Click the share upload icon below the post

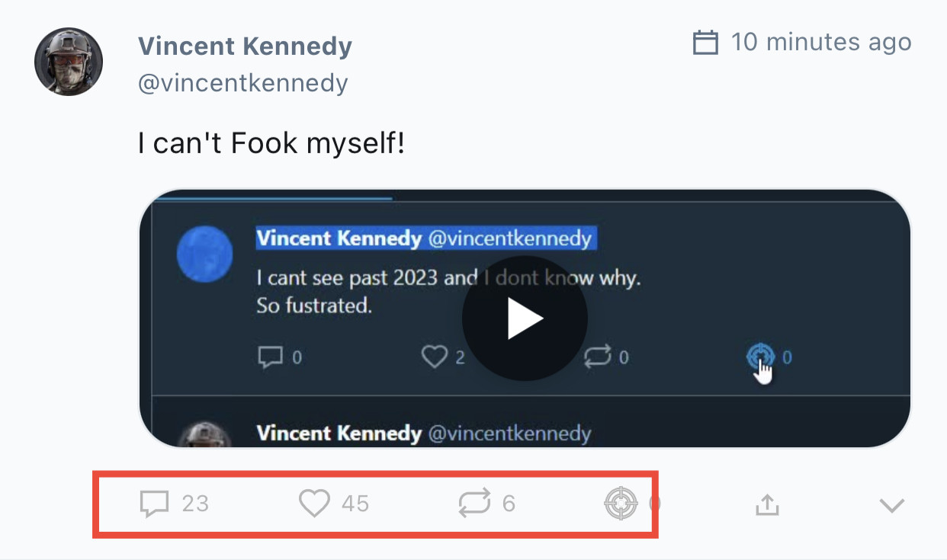pyautogui.click(x=767, y=504)
